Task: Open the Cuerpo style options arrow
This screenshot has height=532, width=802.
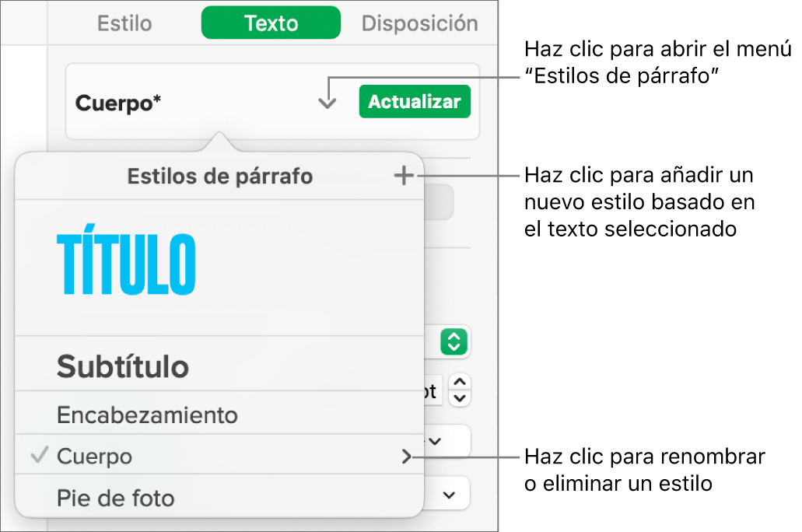Action: [x=407, y=457]
